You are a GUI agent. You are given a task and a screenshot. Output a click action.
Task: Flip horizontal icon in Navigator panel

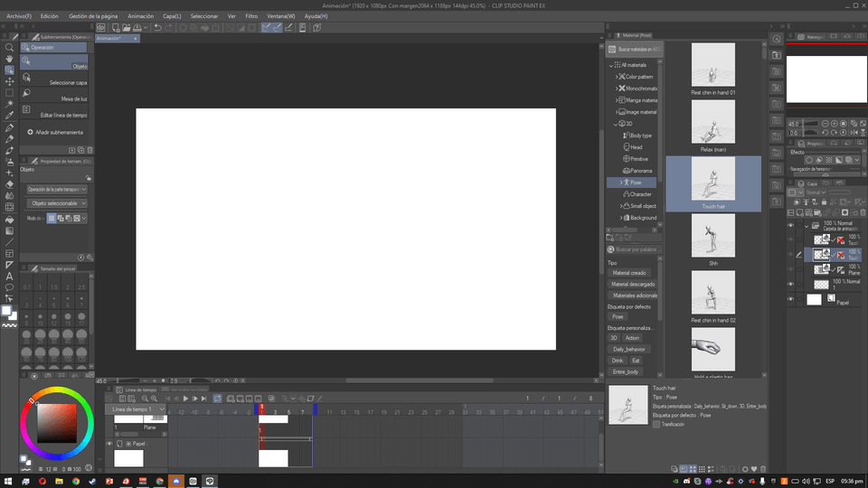[854, 133]
